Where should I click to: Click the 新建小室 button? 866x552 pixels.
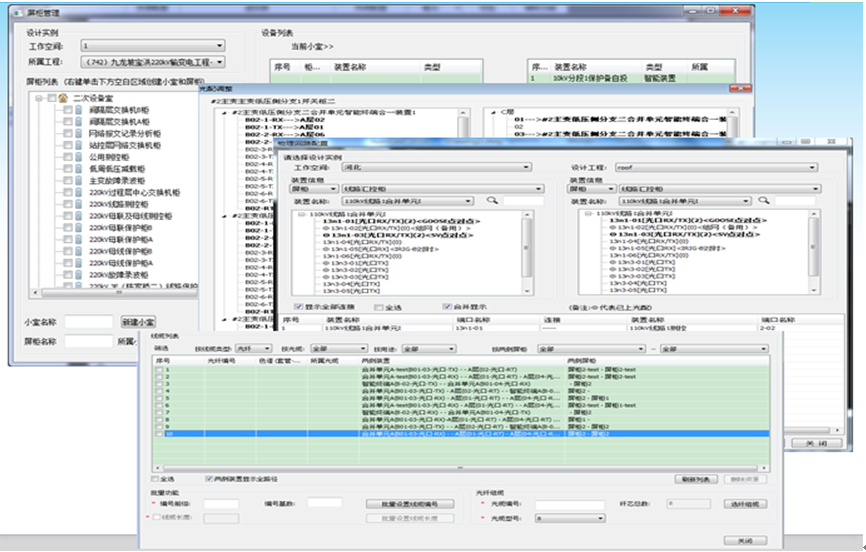138,322
